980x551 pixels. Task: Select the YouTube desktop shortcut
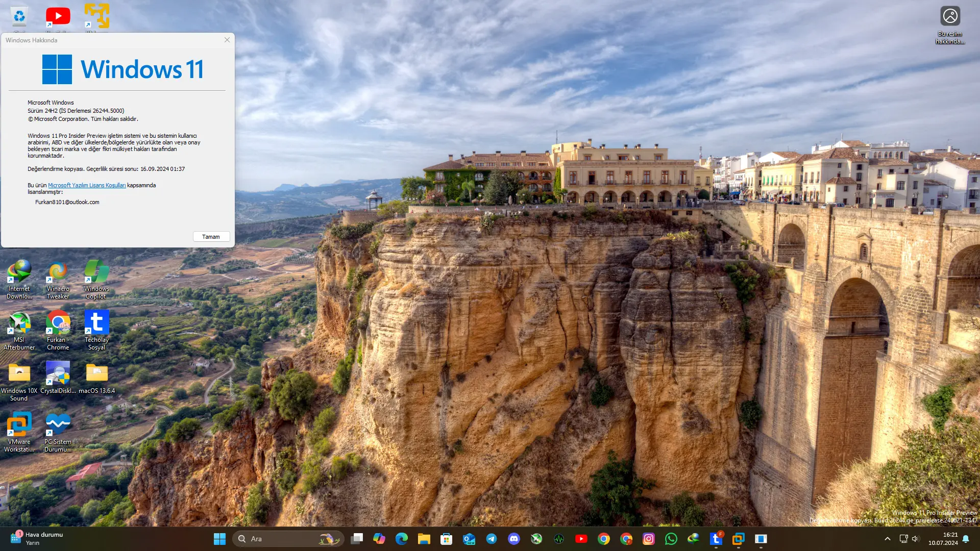[x=58, y=17]
